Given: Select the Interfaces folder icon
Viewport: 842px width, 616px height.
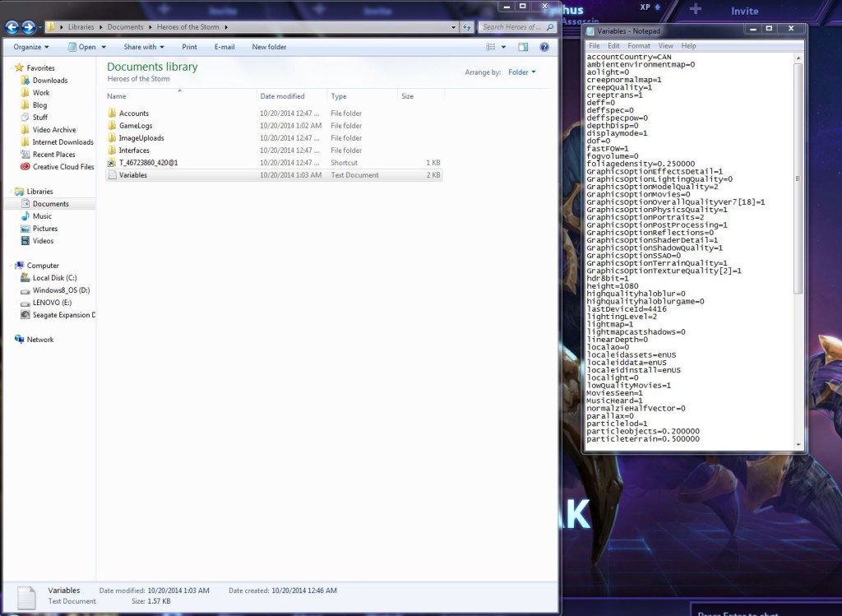Looking at the screenshot, I should point(112,151).
